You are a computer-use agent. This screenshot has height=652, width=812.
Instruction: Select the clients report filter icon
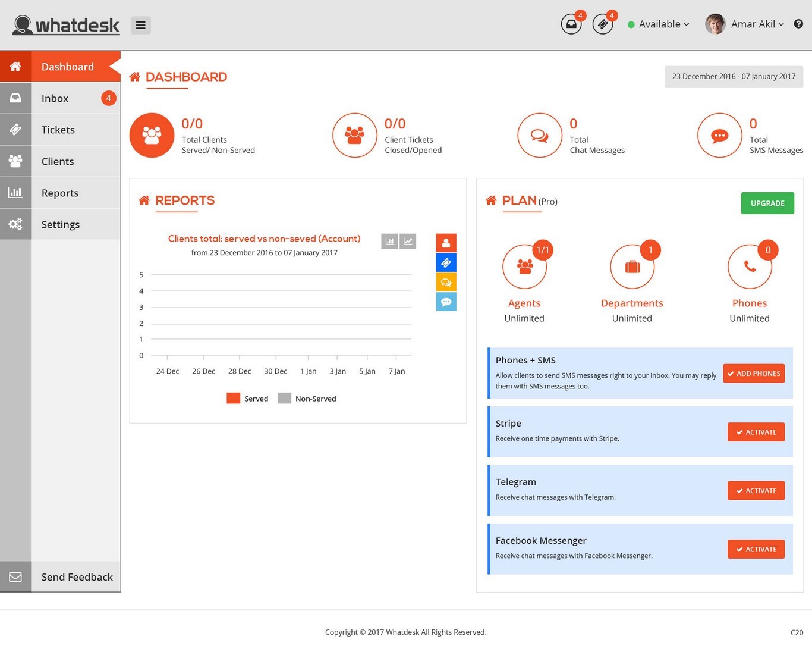click(x=446, y=242)
